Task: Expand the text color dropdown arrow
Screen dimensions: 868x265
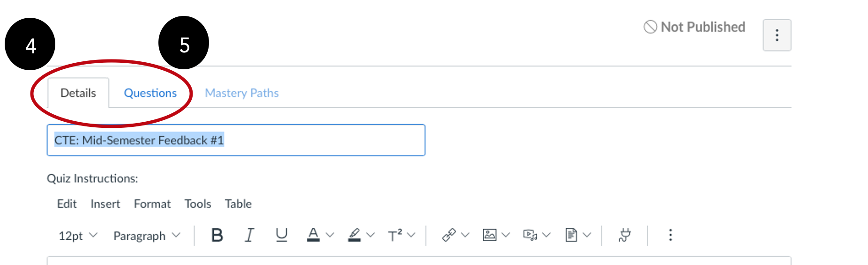Action: point(330,235)
